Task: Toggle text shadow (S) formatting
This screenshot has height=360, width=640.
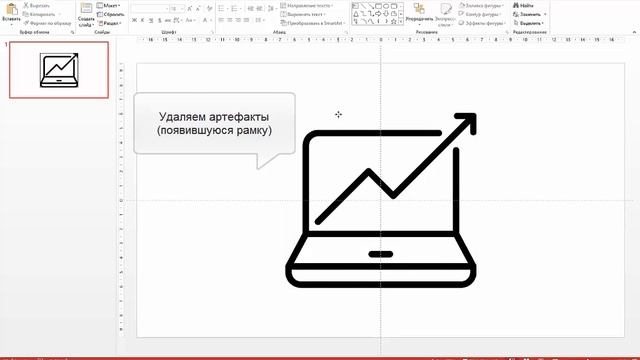Action: click(x=160, y=20)
